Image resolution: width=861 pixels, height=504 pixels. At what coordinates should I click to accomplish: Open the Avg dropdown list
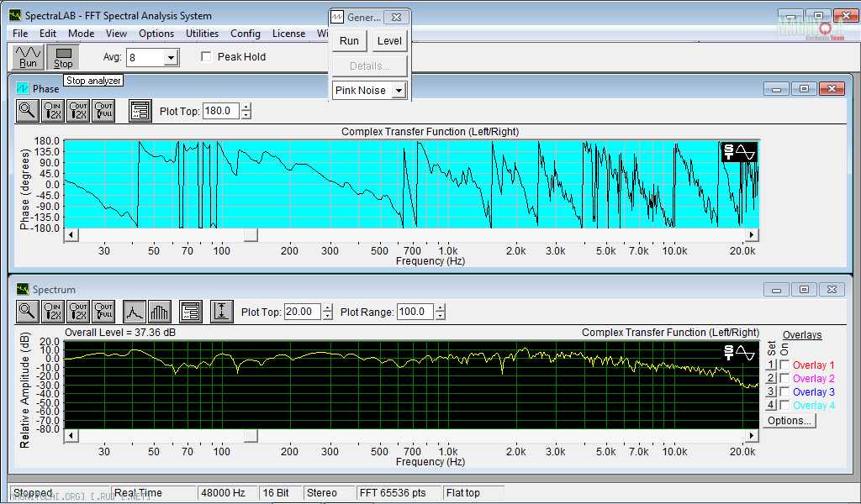171,58
